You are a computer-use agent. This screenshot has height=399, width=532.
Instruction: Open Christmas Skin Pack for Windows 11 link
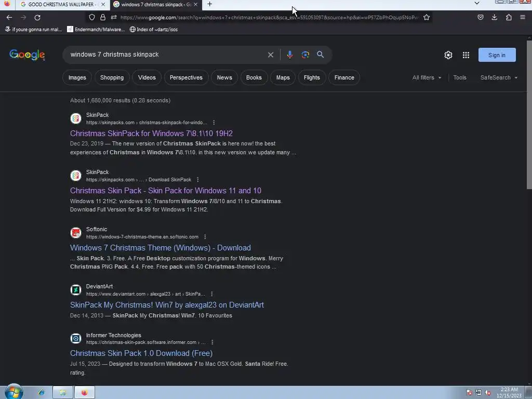[166, 191]
